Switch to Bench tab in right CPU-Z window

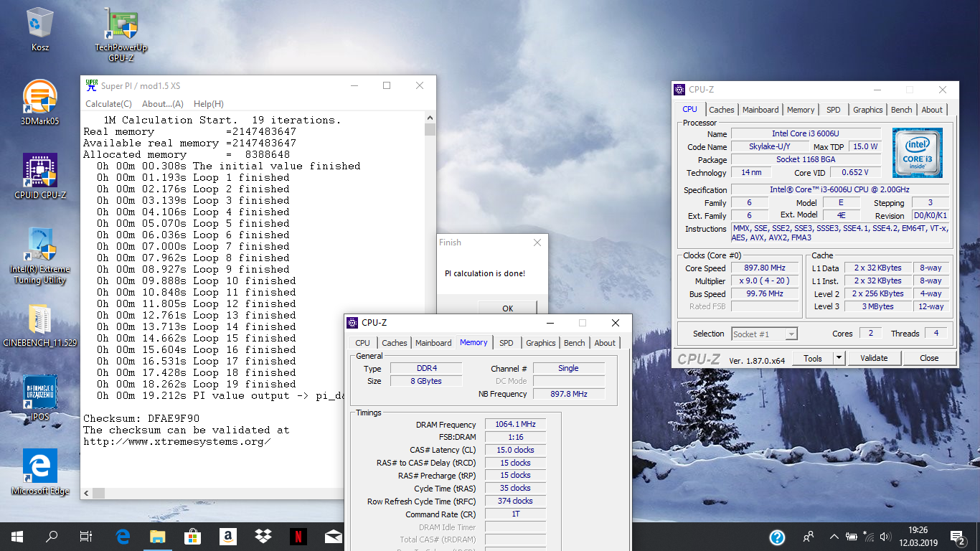902,110
